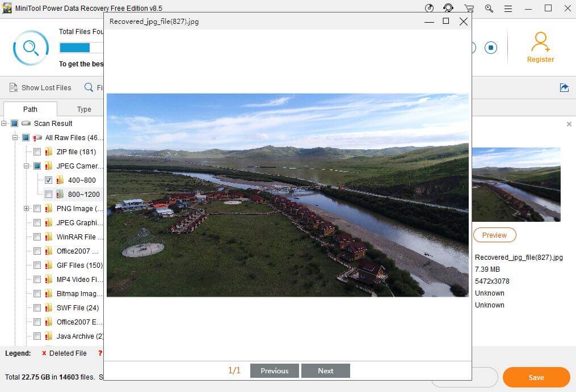The height and width of the screenshot is (392, 576).
Task: Open the hamburger menu in title bar
Action: coord(508,9)
